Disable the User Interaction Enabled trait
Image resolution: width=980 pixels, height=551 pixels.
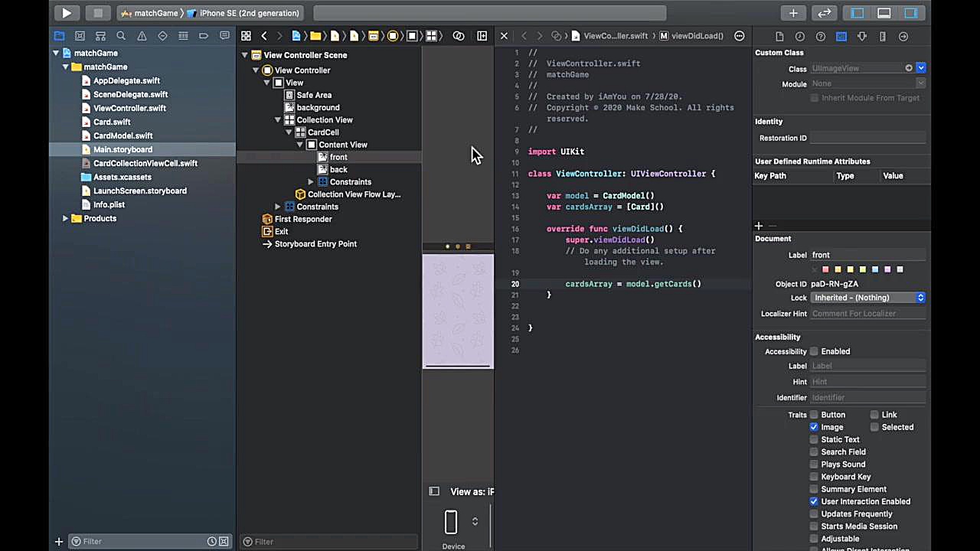point(814,501)
